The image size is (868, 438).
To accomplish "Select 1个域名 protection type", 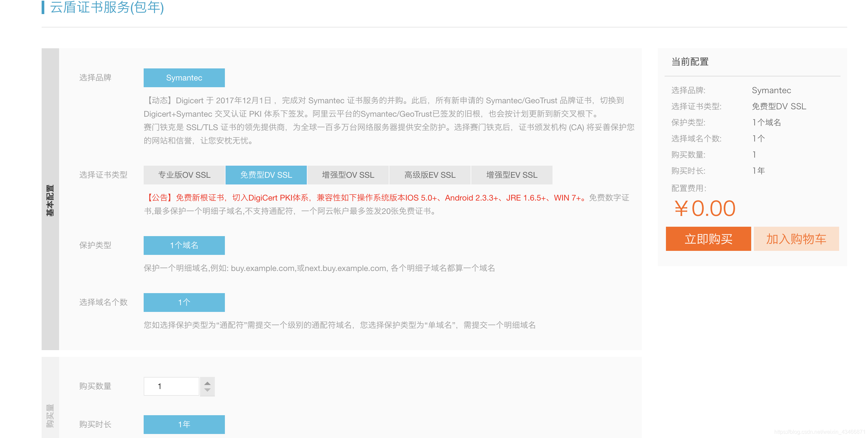I will click(x=184, y=245).
